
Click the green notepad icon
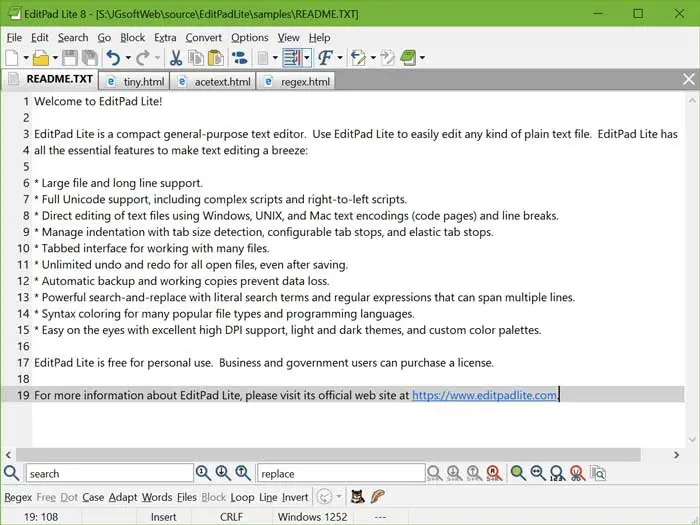[408, 58]
